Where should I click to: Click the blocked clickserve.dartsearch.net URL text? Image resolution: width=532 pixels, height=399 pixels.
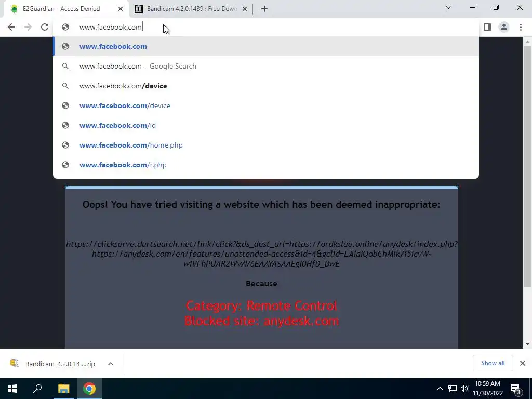click(x=262, y=254)
